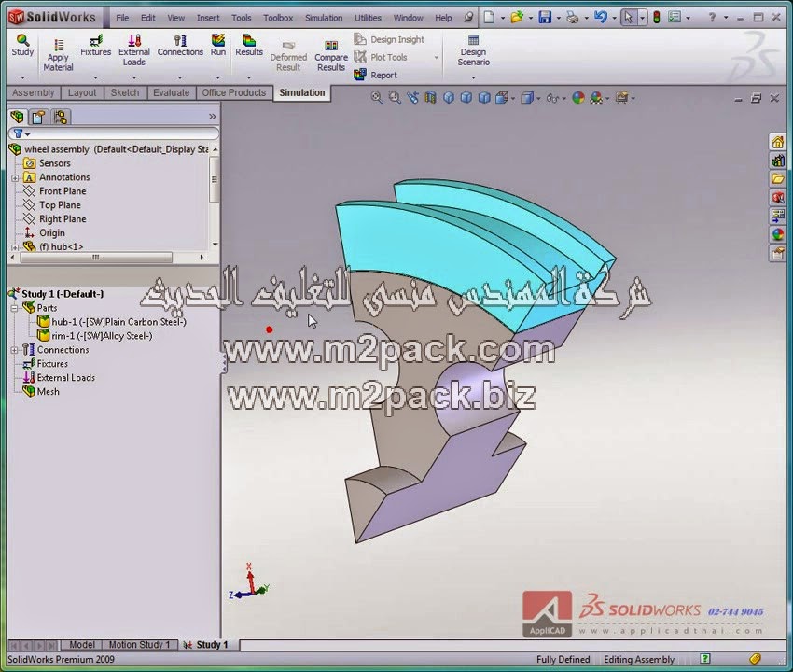
Task: Click the Print icon
Action: point(573,17)
